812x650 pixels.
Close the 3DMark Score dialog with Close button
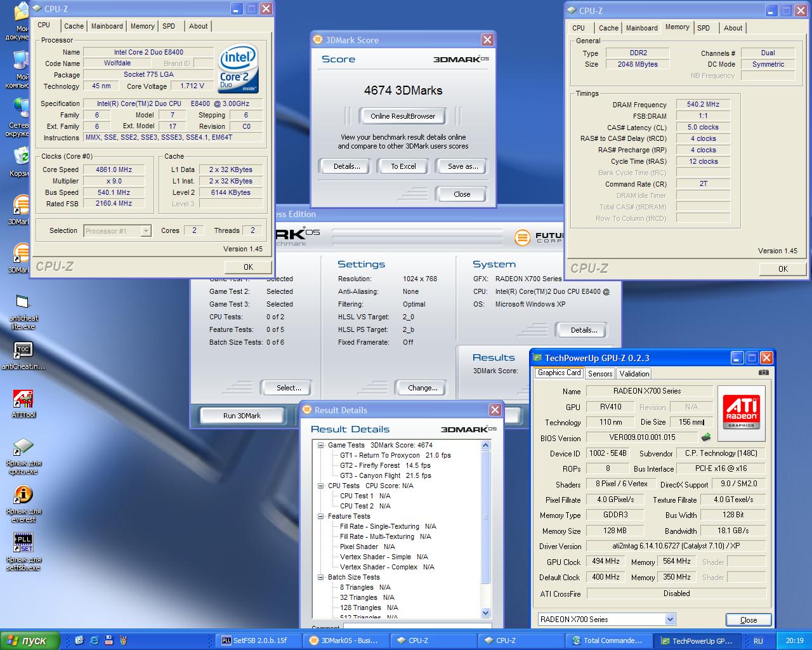coord(462,194)
